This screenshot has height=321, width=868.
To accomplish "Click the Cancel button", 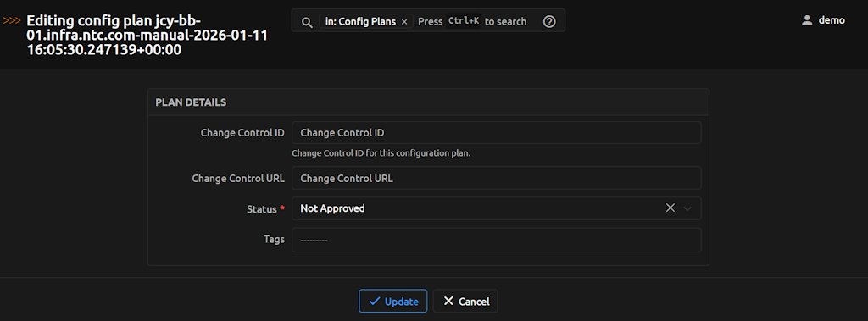I will (x=465, y=301).
